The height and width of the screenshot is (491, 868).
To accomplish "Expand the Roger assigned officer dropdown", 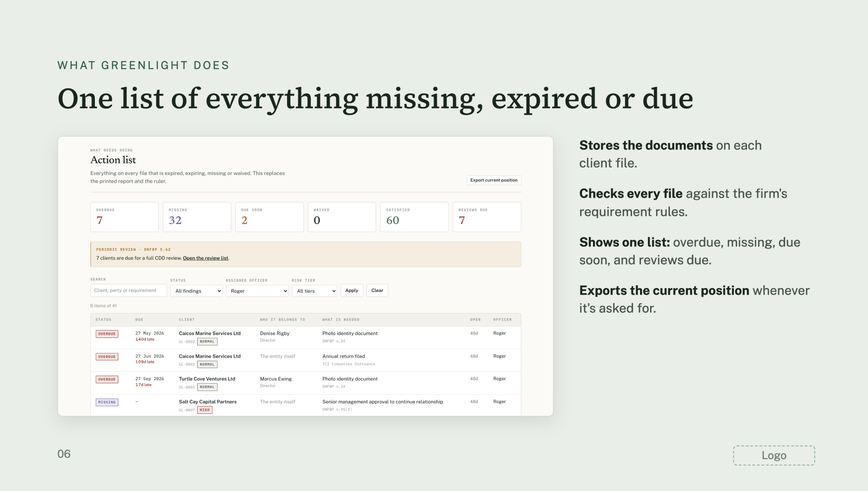I will 257,291.
